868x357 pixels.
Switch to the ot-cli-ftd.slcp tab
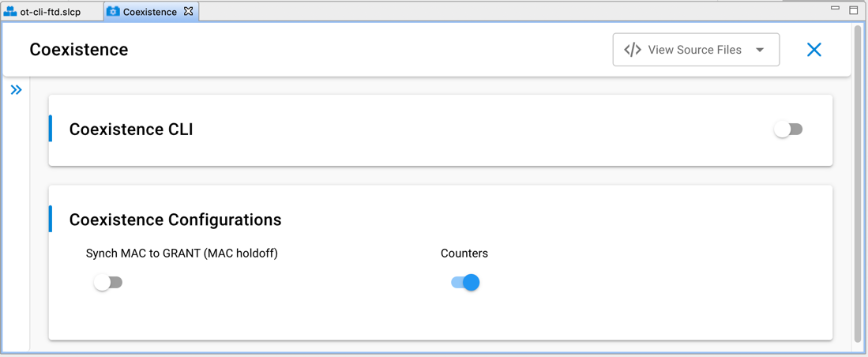tap(51, 12)
